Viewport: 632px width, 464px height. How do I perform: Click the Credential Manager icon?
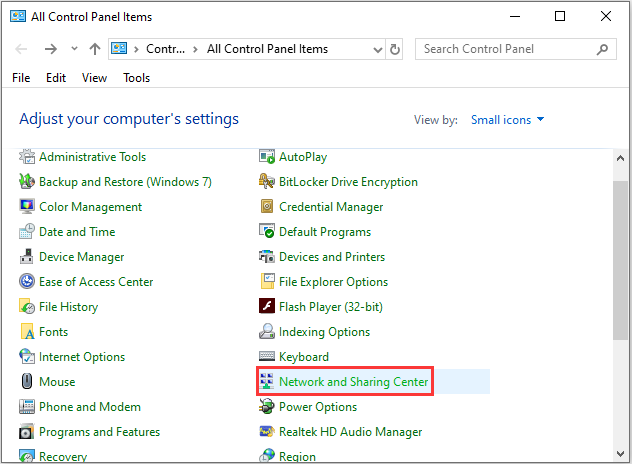click(267, 207)
